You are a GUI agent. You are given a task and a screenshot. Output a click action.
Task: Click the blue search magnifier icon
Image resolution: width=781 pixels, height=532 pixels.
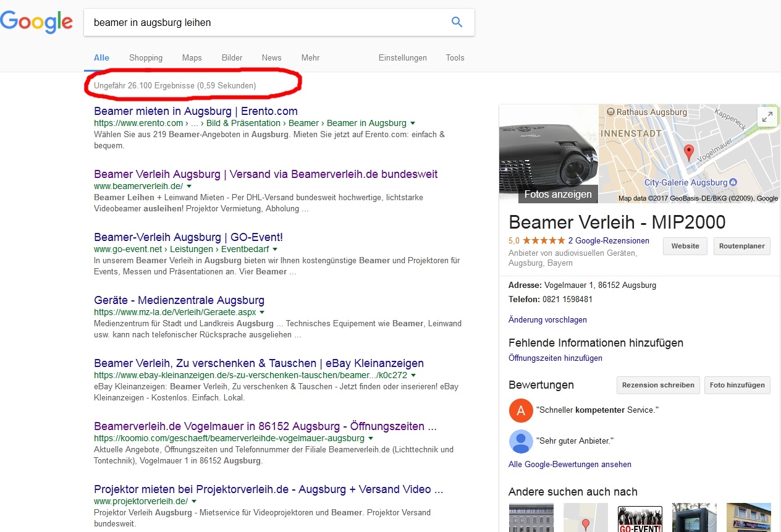[x=457, y=22]
